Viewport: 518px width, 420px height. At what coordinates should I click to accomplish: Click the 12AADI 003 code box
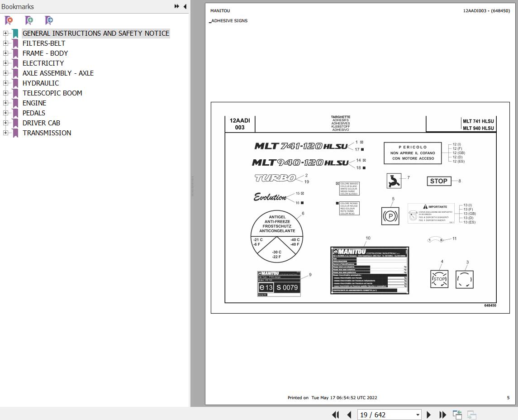[x=240, y=124]
